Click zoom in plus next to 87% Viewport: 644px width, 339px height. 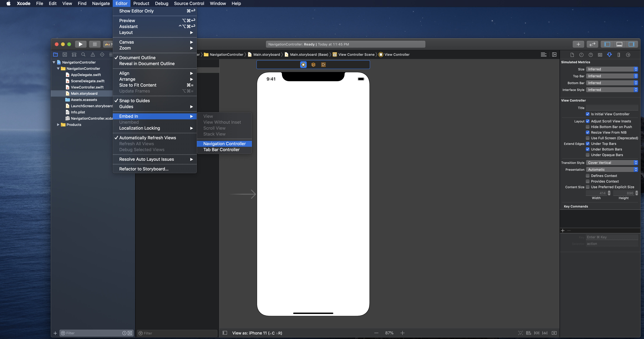(x=402, y=333)
